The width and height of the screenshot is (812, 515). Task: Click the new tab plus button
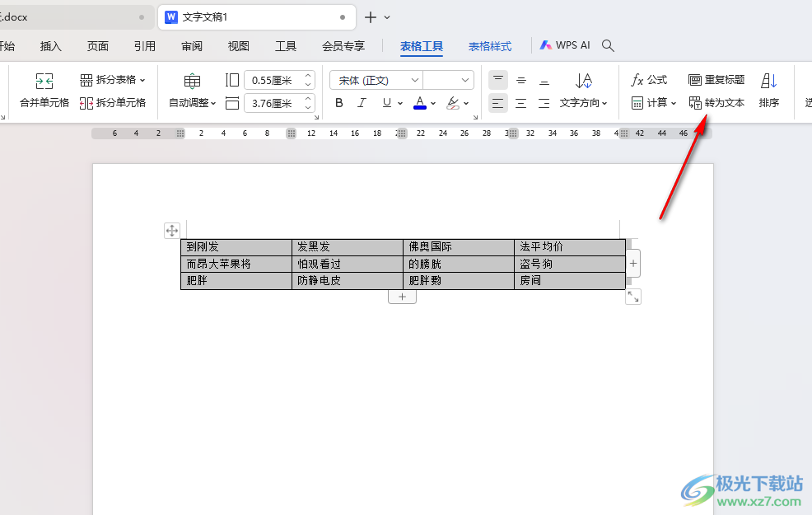tap(371, 17)
